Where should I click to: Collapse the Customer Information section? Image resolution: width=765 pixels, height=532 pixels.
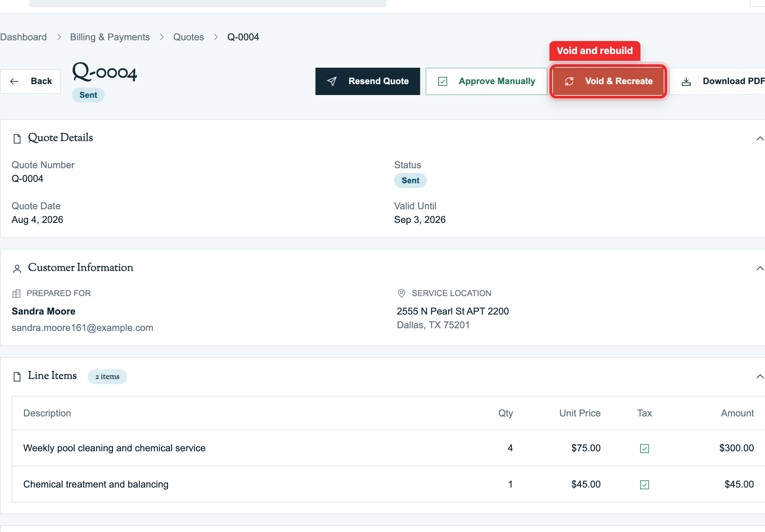click(760, 268)
